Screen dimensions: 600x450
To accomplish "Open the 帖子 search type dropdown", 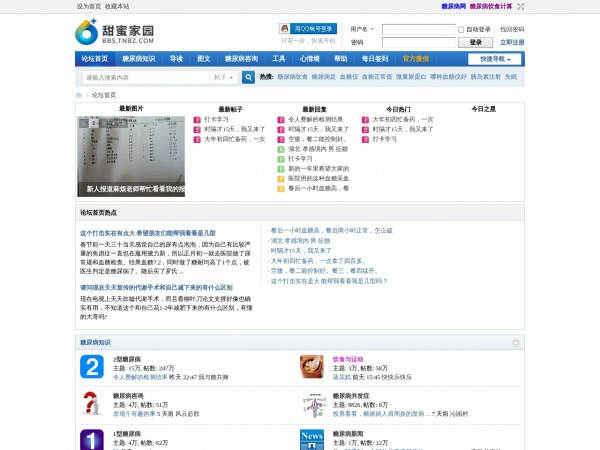I will click(x=223, y=77).
